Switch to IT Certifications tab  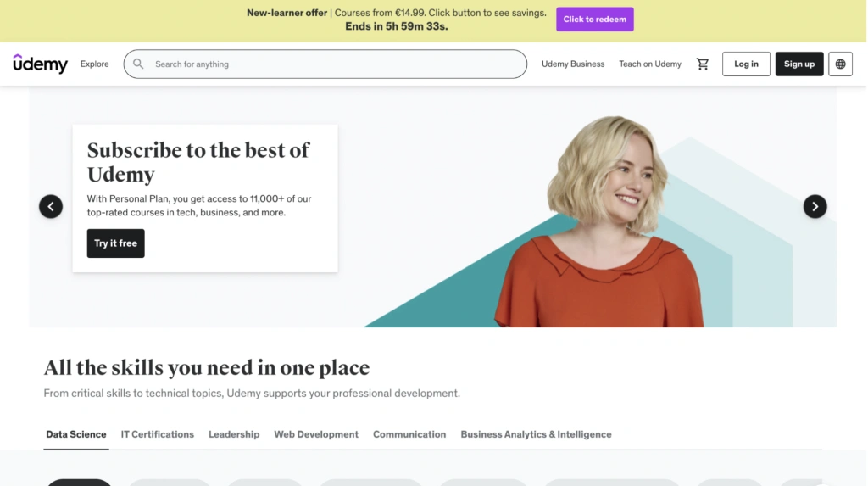tap(157, 434)
